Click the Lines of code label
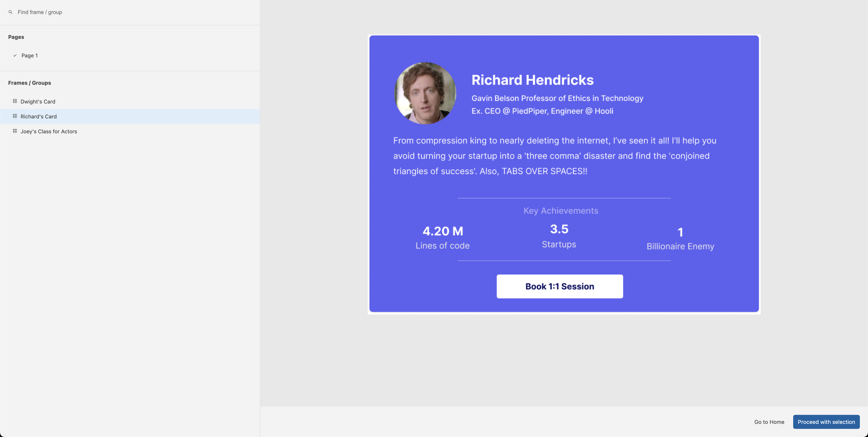This screenshot has height=437, width=868. [x=442, y=246]
